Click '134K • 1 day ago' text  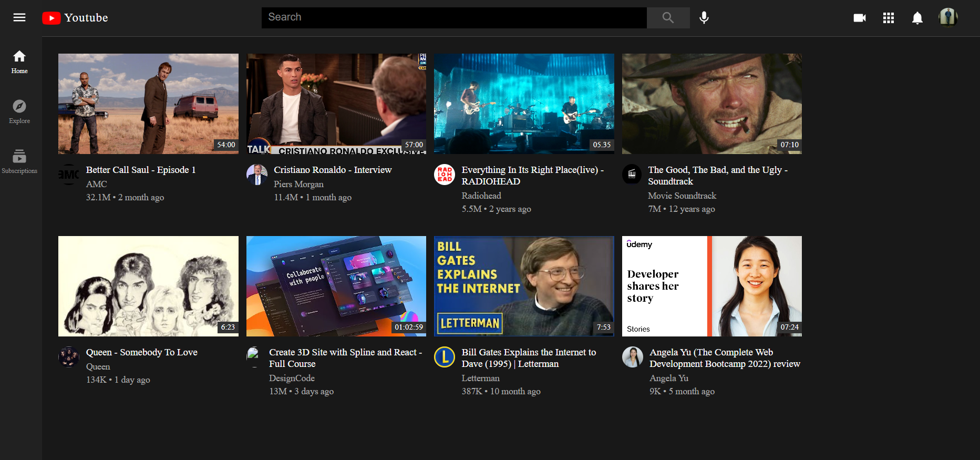point(118,380)
